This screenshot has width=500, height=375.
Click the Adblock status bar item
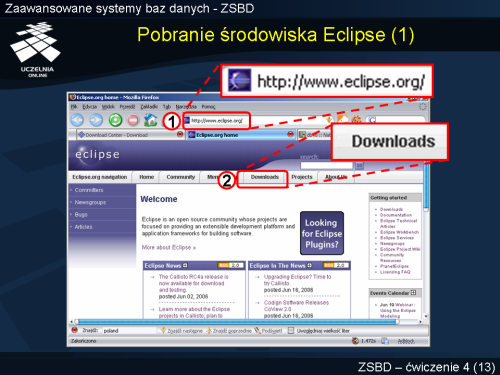pos(406,341)
